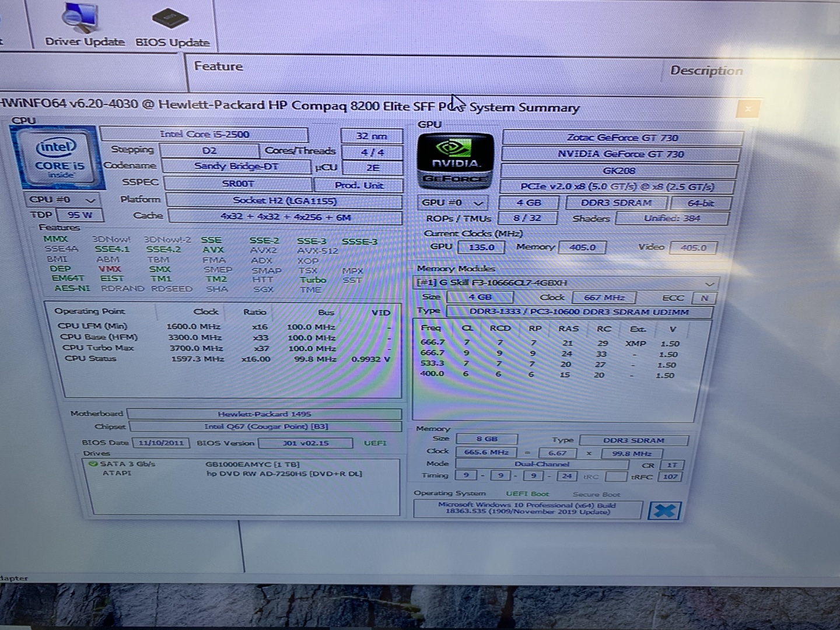Click the BIOS Update chip icon
The image size is (840, 630).
(x=172, y=26)
